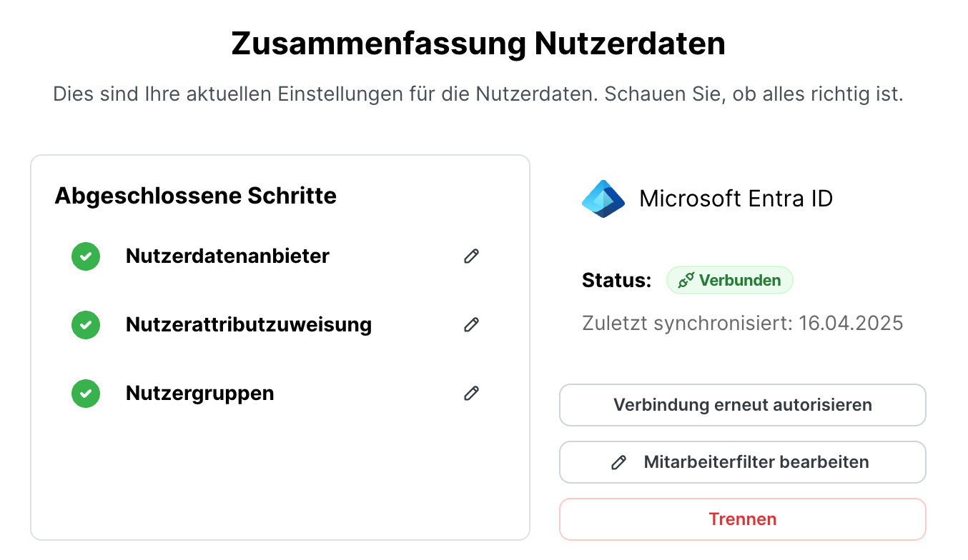This screenshot has width=968, height=560.
Task: Expand the Microsoft Entra ID section
Action: click(736, 199)
